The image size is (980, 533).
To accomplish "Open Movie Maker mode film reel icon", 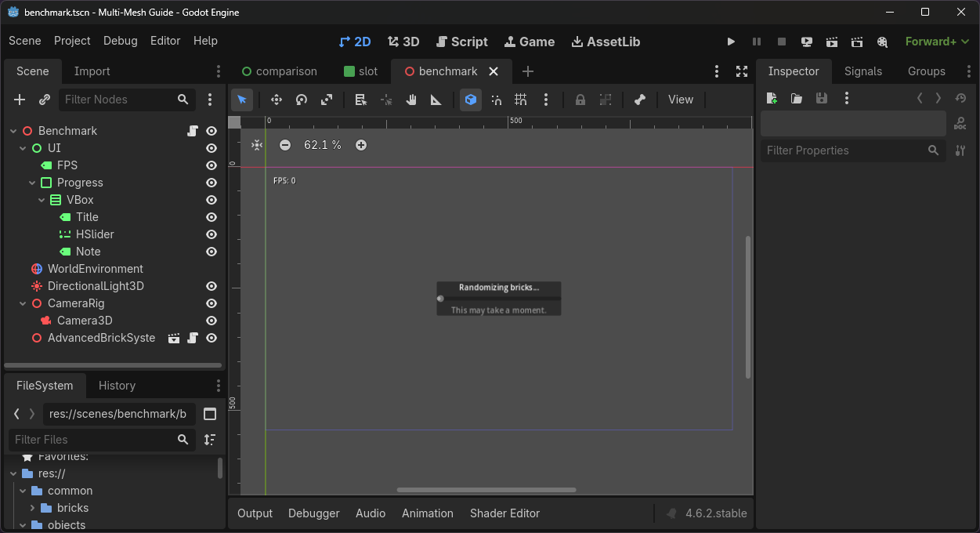I will tap(882, 42).
